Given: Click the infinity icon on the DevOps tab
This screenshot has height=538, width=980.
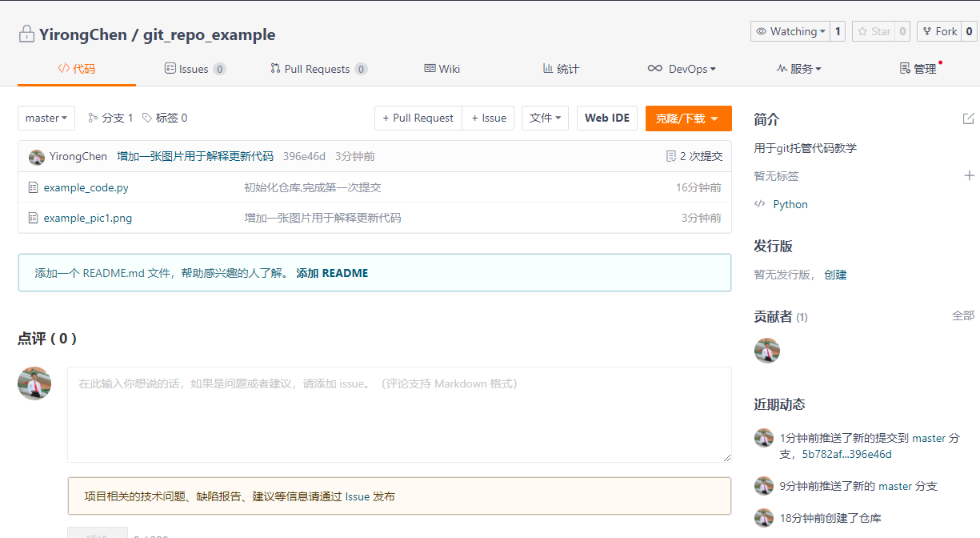Looking at the screenshot, I should point(654,69).
